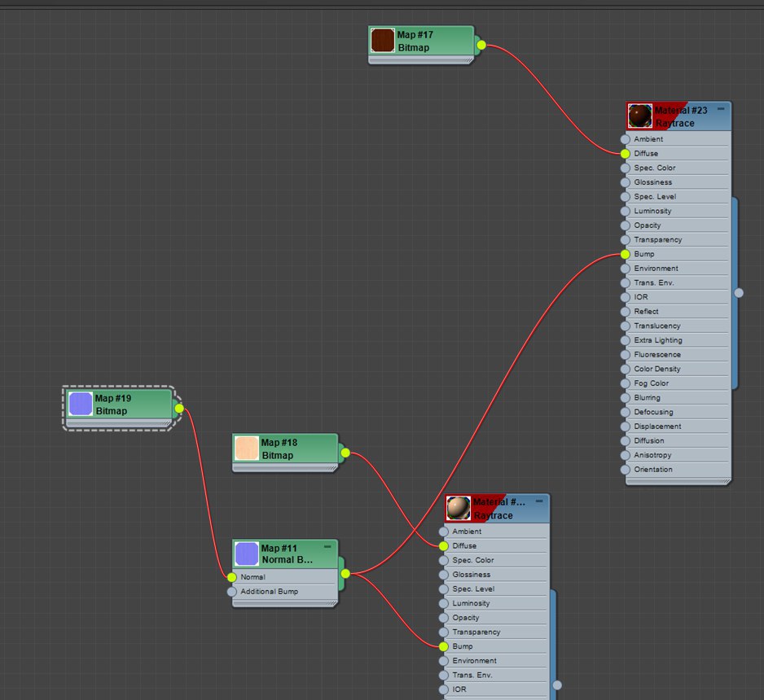The width and height of the screenshot is (764, 700).
Task: Click the Opacity socket on lower Raytrace material
Action: 443,618
